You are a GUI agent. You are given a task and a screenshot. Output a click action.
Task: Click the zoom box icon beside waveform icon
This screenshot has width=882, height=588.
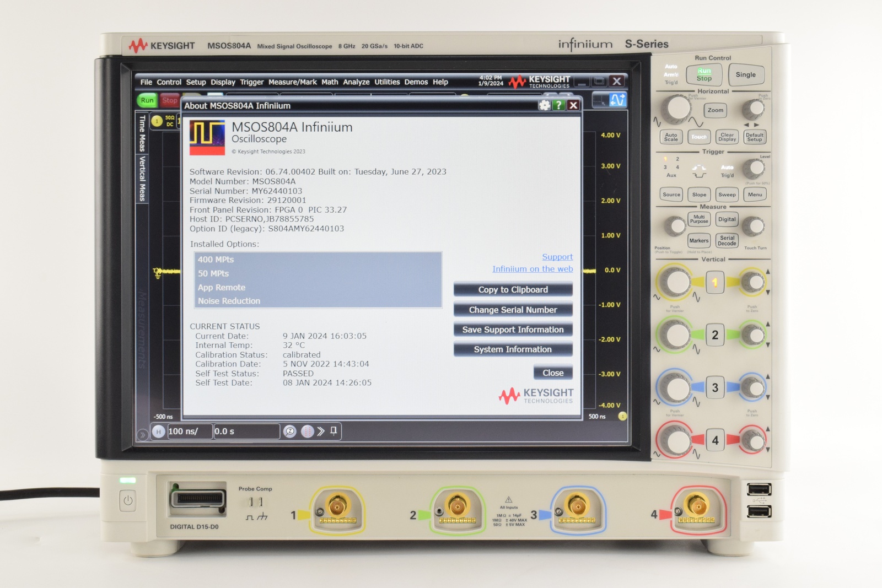600,100
